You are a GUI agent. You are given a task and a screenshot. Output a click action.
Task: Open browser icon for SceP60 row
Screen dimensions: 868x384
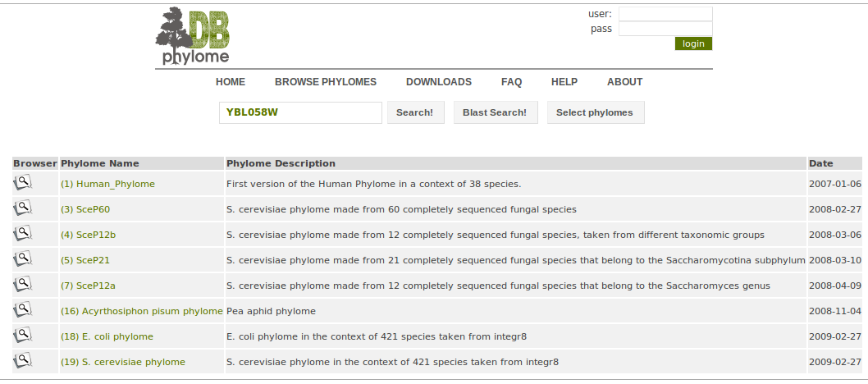23,208
